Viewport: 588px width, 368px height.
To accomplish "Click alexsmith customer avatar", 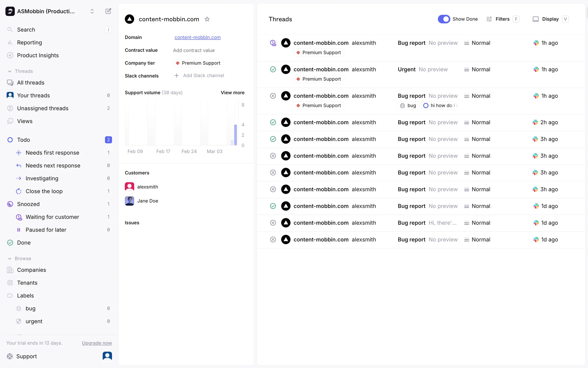I will pos(130,187).
